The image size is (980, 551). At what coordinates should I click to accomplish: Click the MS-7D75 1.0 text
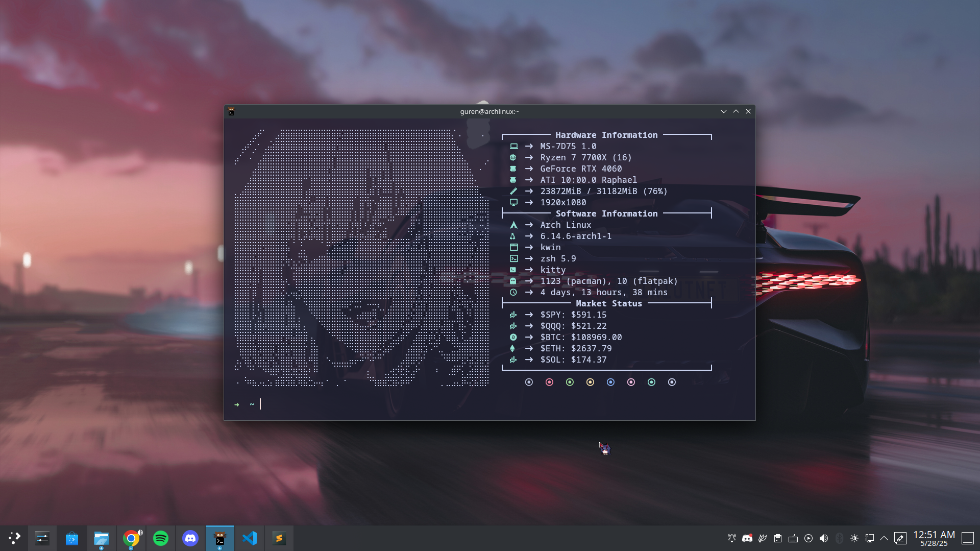coord(568,146)
